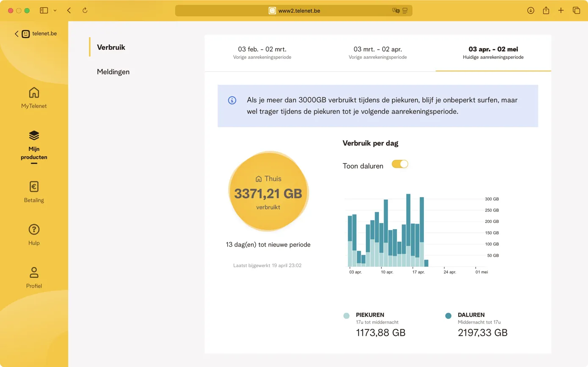
Task: Click the Safari share icon
Action: tap(546, 11)
